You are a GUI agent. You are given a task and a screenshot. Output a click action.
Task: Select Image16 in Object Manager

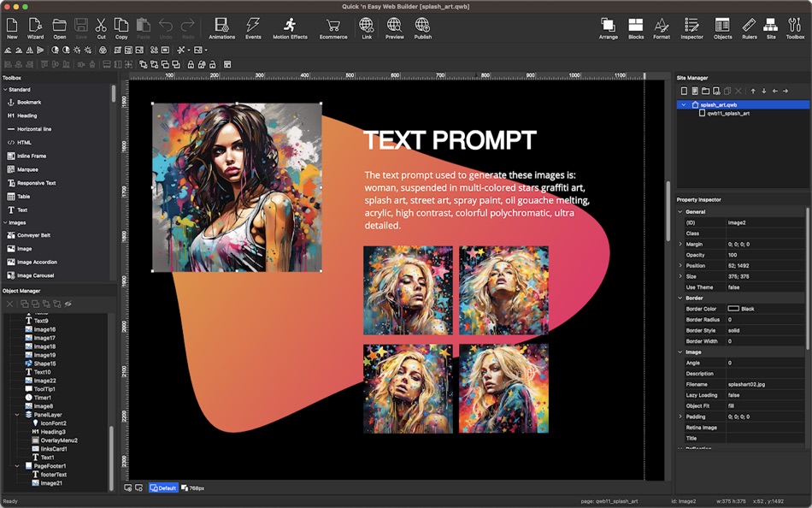(x=40, y=329)
